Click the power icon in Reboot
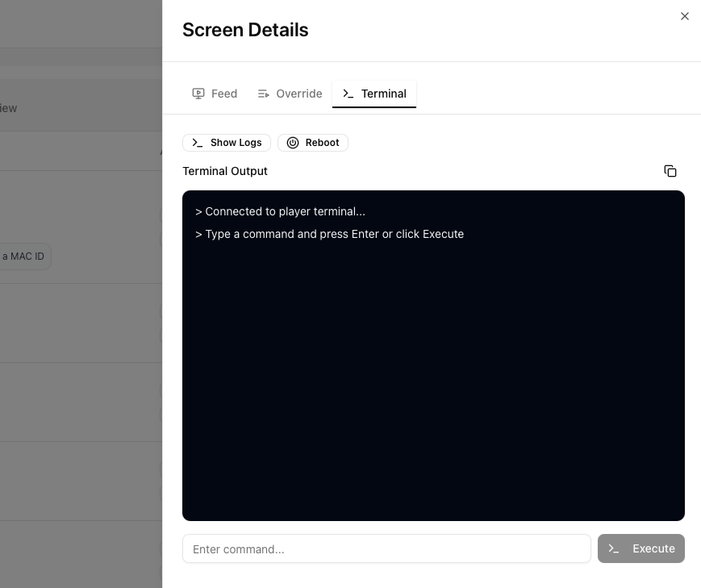Image resolution: width=701 pixels, height=588 pixels. (x=293, y=143)
